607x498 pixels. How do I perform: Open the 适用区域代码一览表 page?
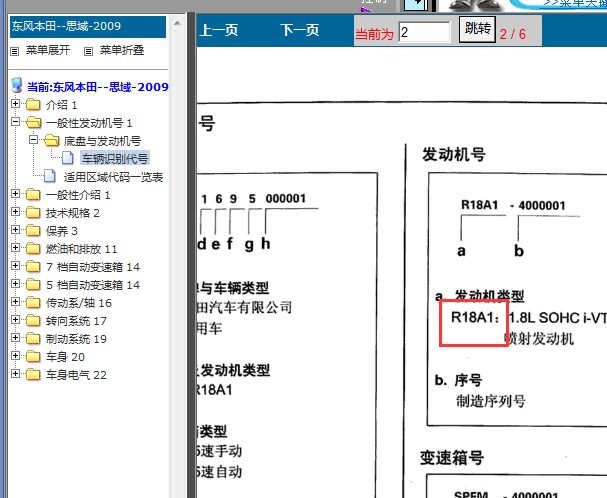(113, 177)
